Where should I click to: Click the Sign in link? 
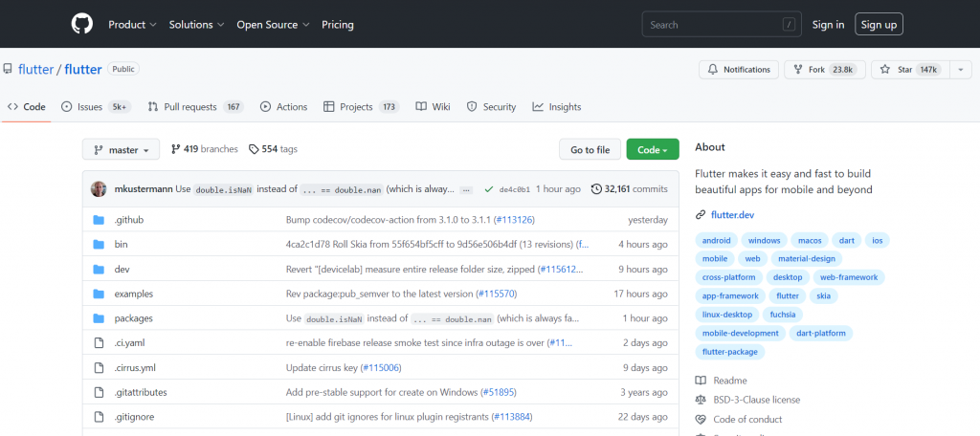[828, 24]
